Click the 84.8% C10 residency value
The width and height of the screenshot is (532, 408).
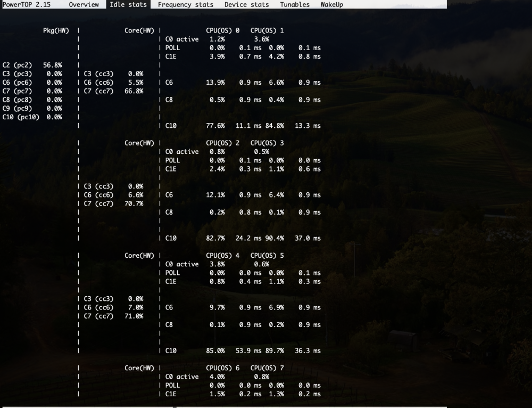click(x=275, y=126)
